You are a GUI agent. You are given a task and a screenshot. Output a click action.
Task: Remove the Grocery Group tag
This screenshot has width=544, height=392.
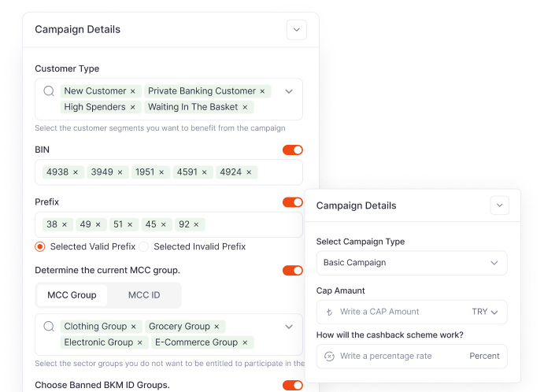pos(216,327)
